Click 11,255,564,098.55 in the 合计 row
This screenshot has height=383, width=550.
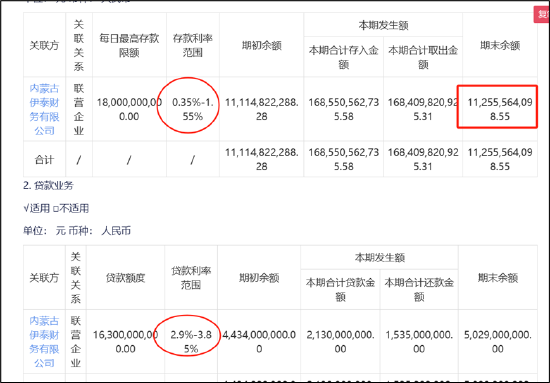click(x=499, y=159)
